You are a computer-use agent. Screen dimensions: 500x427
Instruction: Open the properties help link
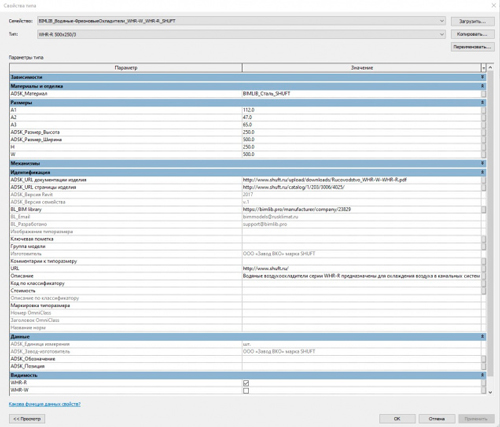(x=45, y=404)
